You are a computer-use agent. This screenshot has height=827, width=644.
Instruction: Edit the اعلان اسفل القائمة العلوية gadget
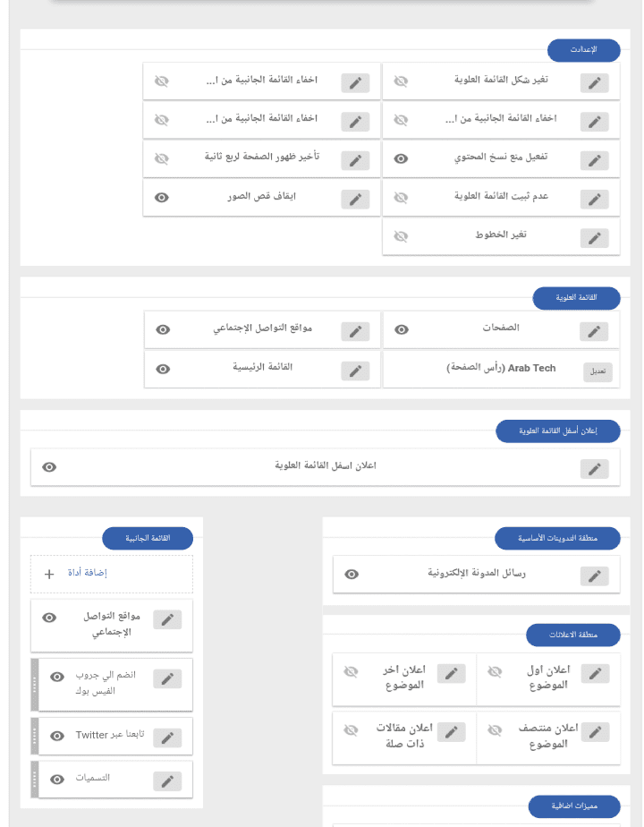click(x=594, y=469)
